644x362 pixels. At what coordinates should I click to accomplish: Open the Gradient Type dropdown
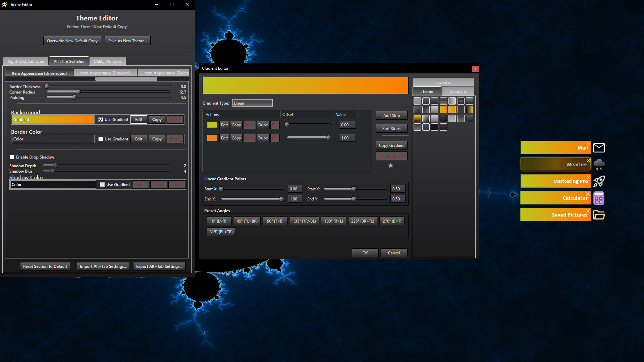point(252,103)
